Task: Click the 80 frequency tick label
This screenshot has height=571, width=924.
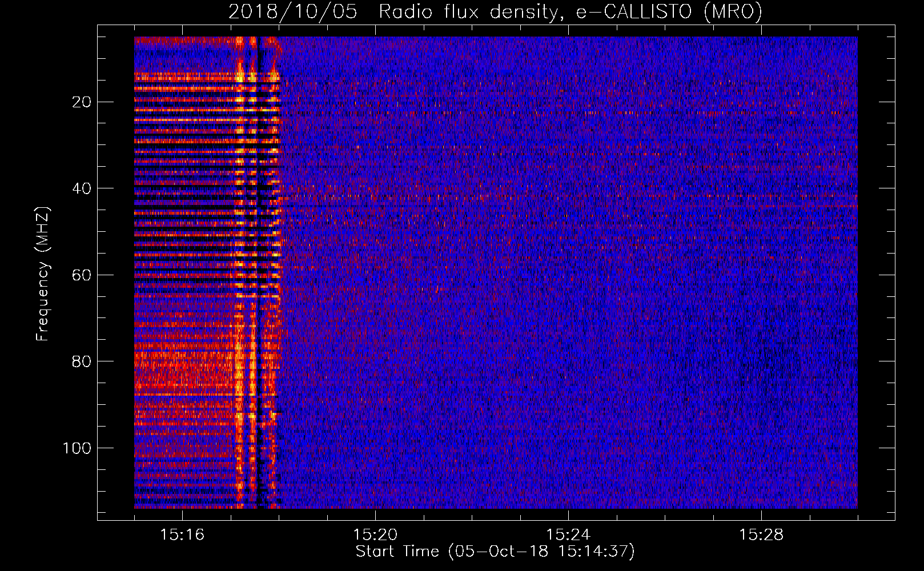Action: coord(82,361)
